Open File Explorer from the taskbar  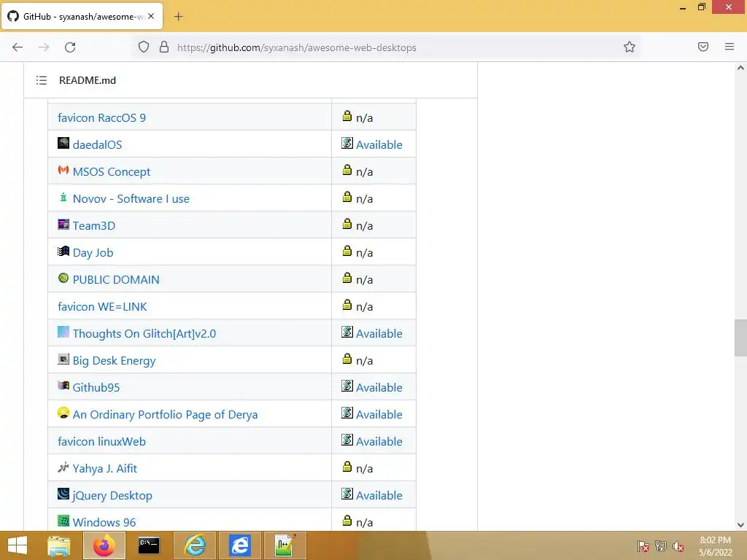click(58, 545)
